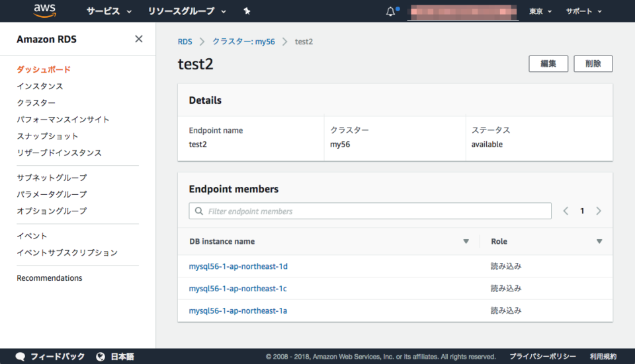Click the 日本語 language selector

tap(122, 356)
